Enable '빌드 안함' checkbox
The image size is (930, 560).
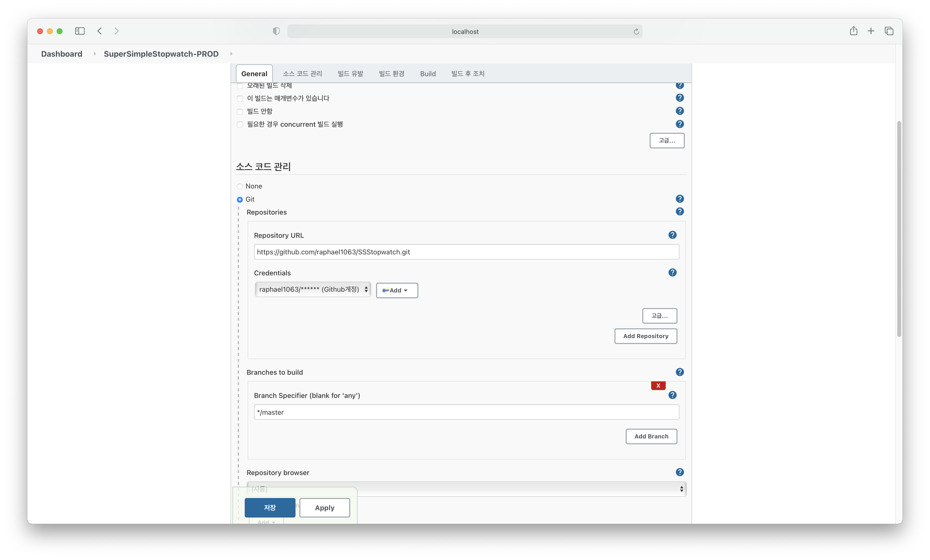pyautogui.click(x=240, y=111)
